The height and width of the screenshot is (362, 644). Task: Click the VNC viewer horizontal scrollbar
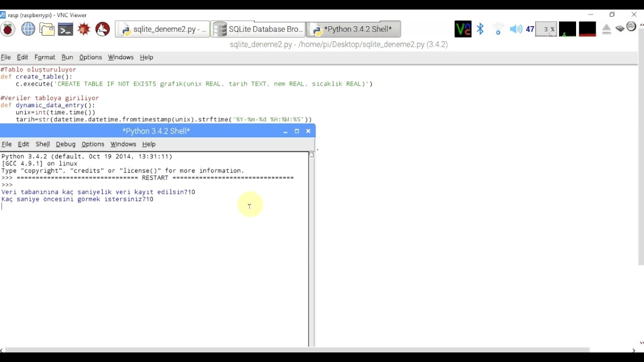(297, 350)
